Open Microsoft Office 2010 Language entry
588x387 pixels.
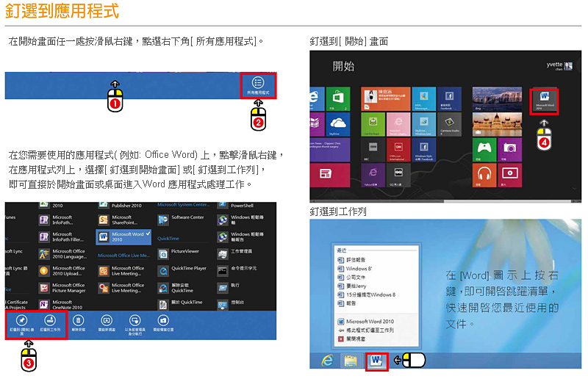pyautogui.click(x=62, y=254)
